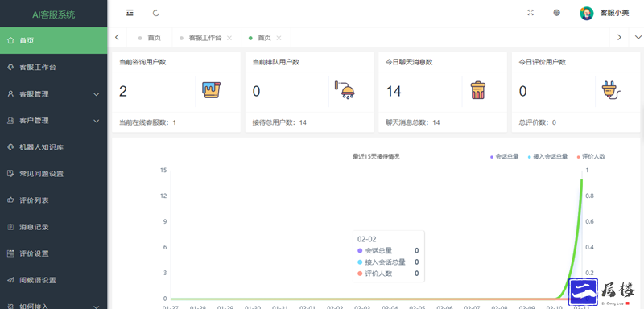Expand 客服管理 submenu in sidebar
Image resolution: width=644 pixels, height=309 pixels.
(53, 94)
